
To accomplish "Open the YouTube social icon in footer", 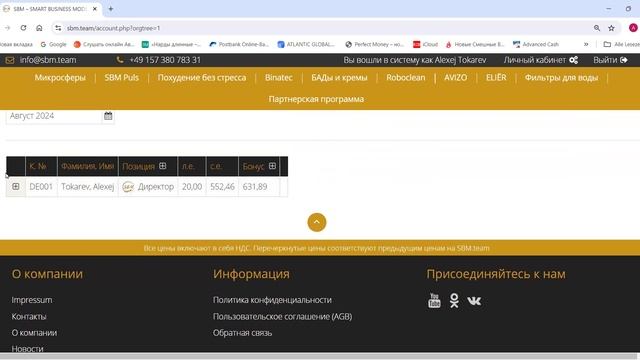I will pyautogui.click(x=434, y=300).
